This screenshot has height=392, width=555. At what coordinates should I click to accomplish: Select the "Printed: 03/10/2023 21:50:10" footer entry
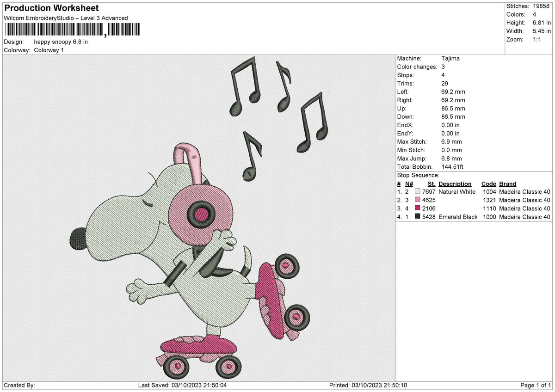click(368, 385)
